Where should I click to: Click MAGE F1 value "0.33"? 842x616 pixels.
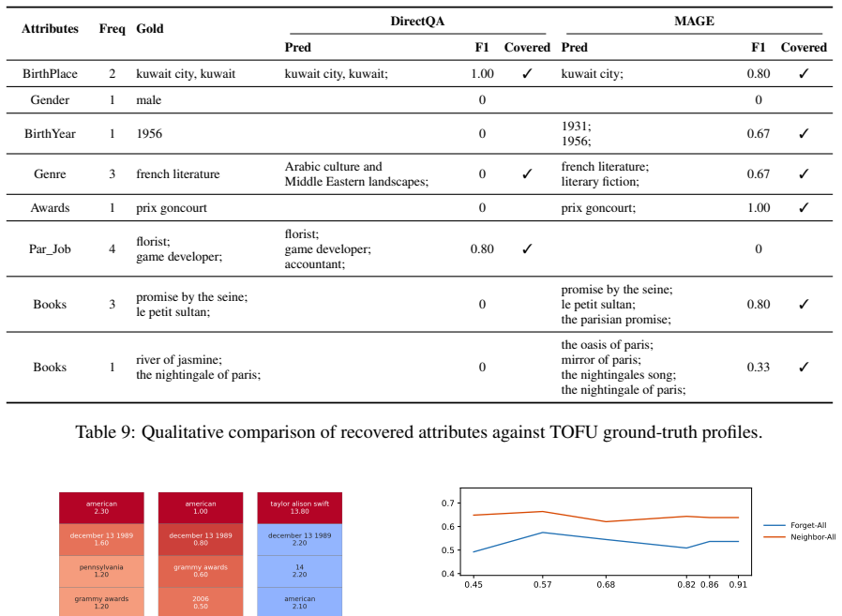coord(759,368)
